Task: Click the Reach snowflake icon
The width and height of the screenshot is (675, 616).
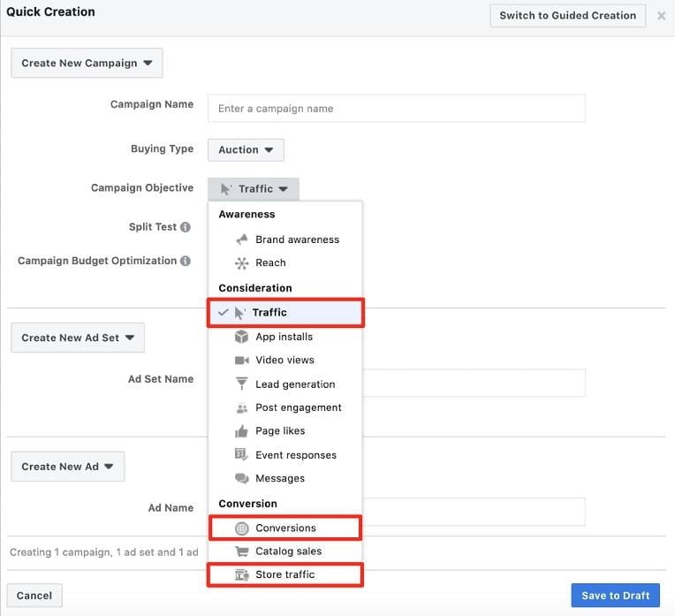Action: pyautogui.click(x=241, y=262)
